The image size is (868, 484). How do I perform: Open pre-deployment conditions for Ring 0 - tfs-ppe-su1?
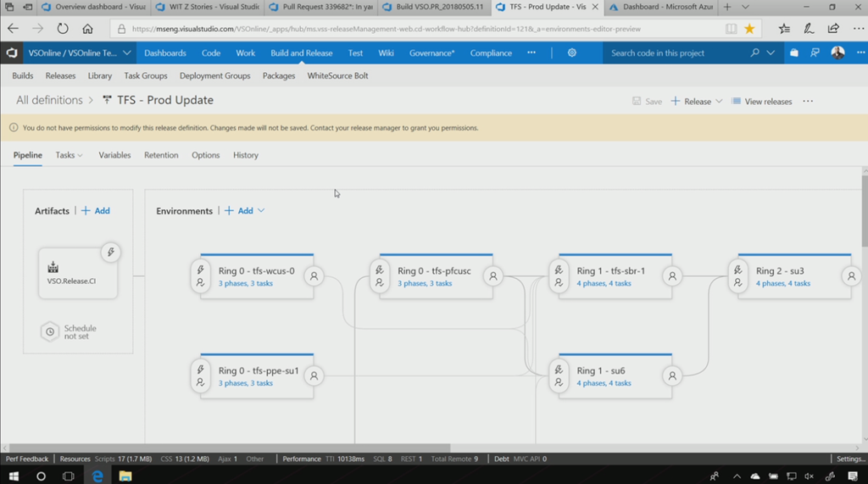point(200,376)
